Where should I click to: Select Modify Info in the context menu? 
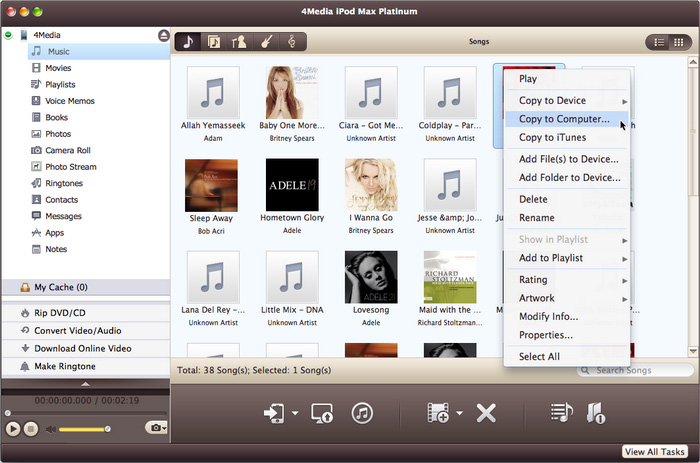(x=548, y=317)
